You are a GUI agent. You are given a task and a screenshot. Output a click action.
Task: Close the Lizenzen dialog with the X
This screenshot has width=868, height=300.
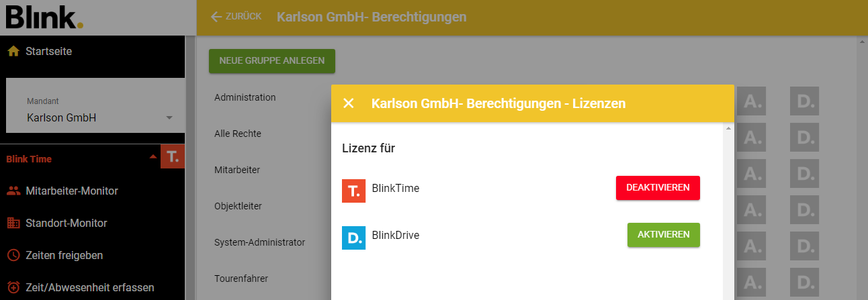click(x=348, y=103)
